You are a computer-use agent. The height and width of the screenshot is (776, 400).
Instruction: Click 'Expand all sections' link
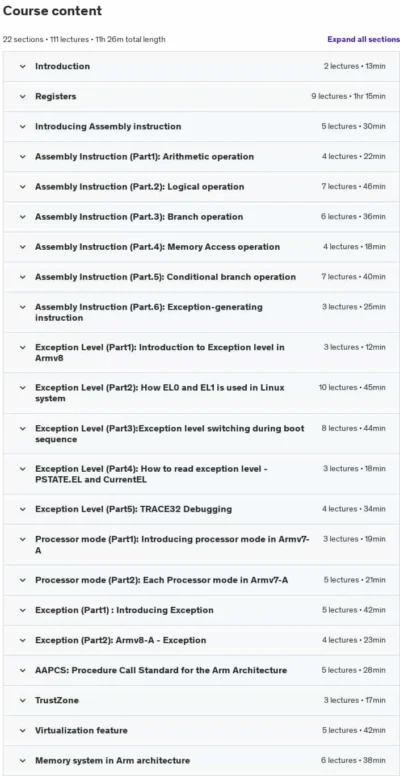(x=363, y=40)
